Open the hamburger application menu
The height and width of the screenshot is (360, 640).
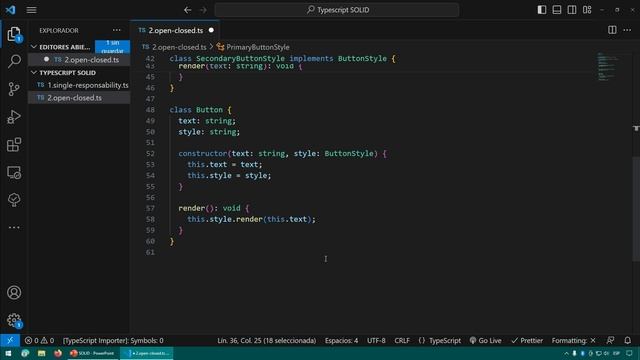click(x=31, y=10)
